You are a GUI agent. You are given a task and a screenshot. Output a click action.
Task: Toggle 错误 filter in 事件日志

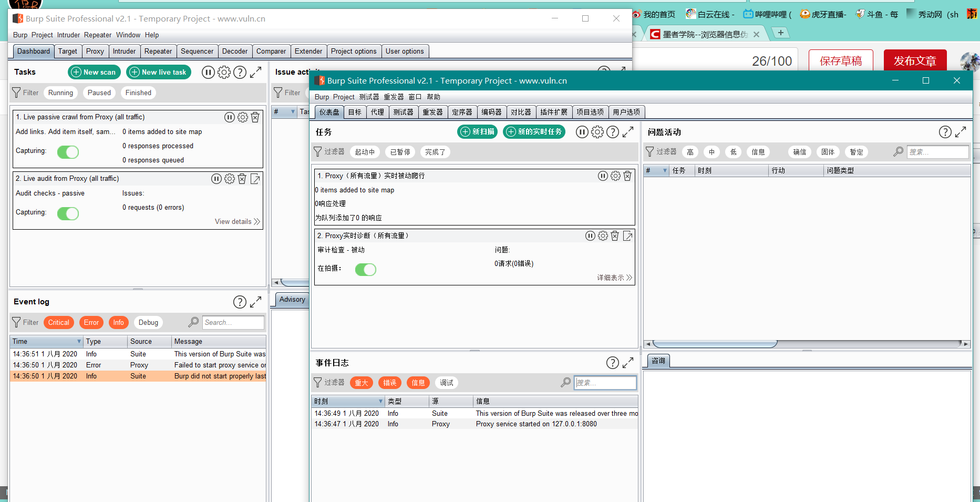click(x=390, y=383)
